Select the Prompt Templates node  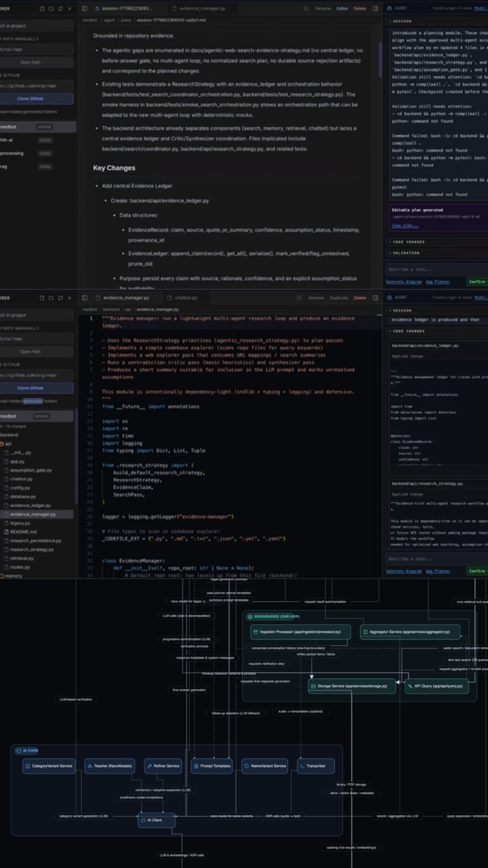[x=211, y=765]
